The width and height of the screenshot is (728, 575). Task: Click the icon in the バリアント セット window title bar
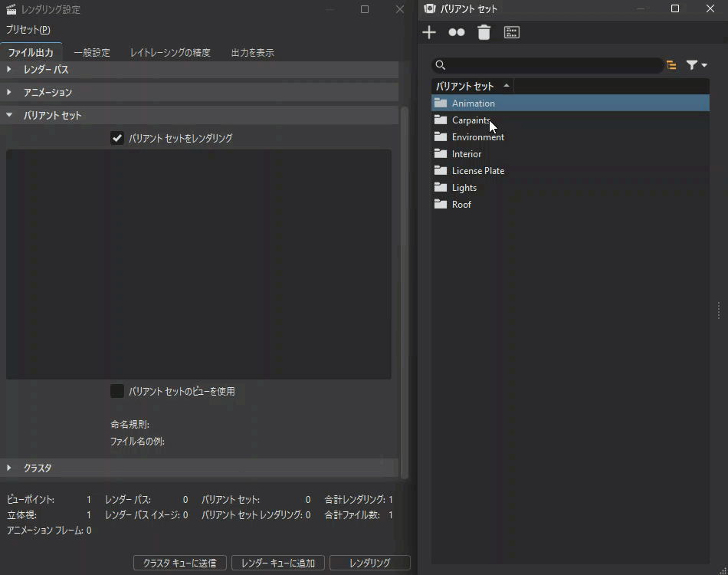point(430,9)
